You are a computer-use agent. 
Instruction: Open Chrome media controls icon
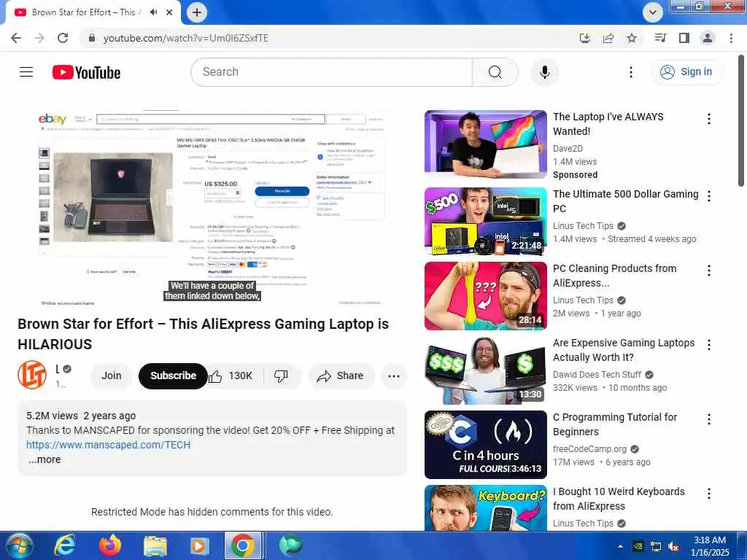(660, 38)
